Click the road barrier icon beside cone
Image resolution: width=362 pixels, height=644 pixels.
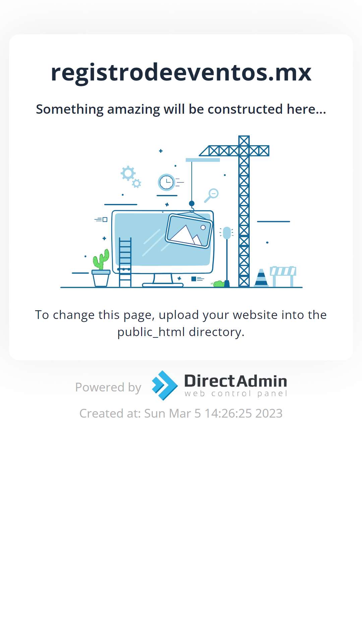click(x=283, y=276)
